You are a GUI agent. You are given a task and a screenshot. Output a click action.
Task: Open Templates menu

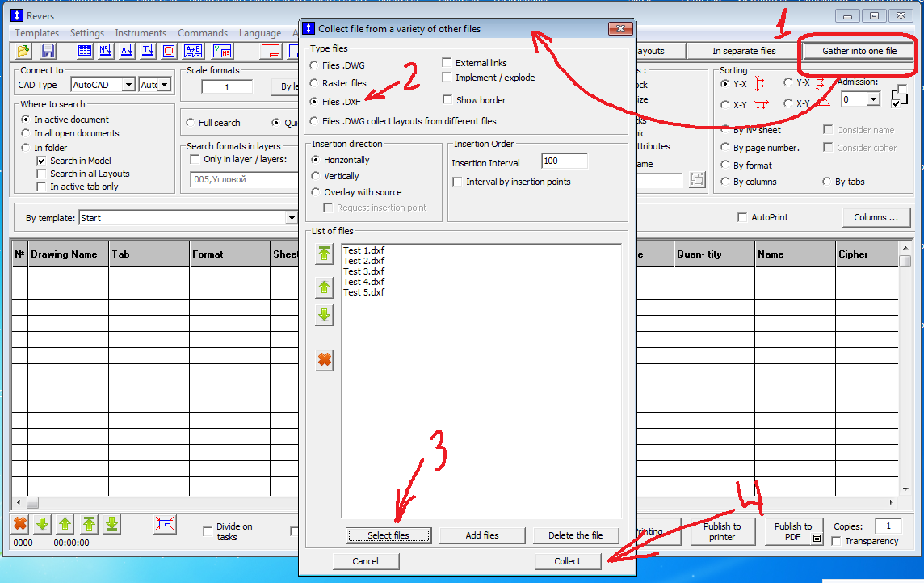[x=36, y=33]
